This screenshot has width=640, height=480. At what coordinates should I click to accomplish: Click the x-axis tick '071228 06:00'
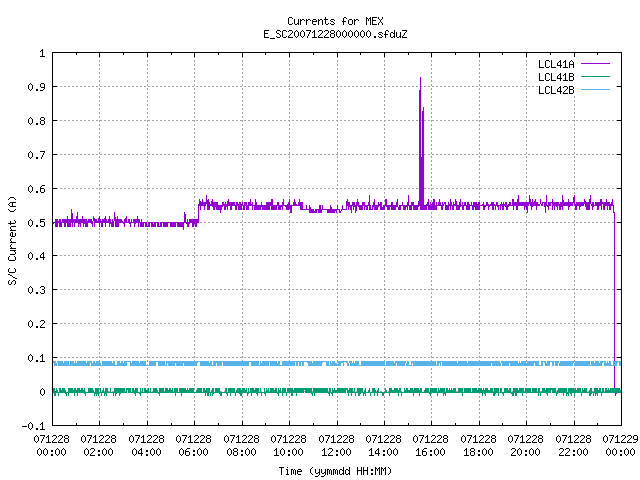pyautogui.click(x=193, y=445)
